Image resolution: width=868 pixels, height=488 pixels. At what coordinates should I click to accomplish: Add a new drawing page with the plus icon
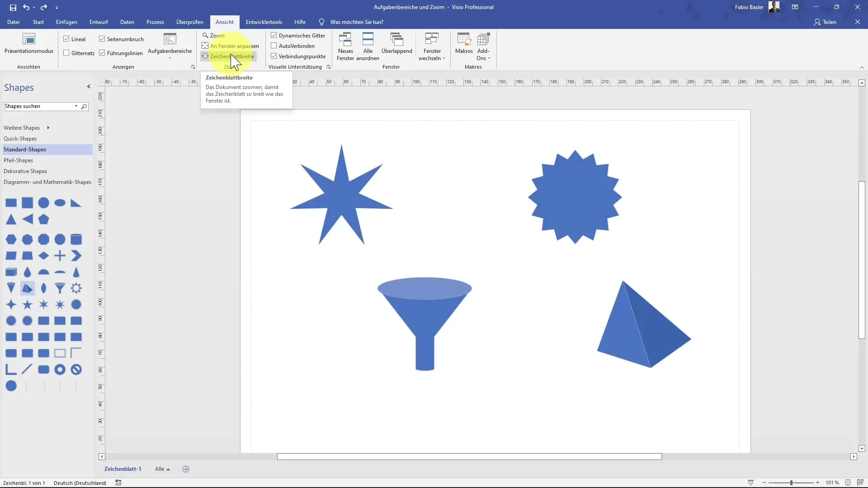[x=186, y=469]
